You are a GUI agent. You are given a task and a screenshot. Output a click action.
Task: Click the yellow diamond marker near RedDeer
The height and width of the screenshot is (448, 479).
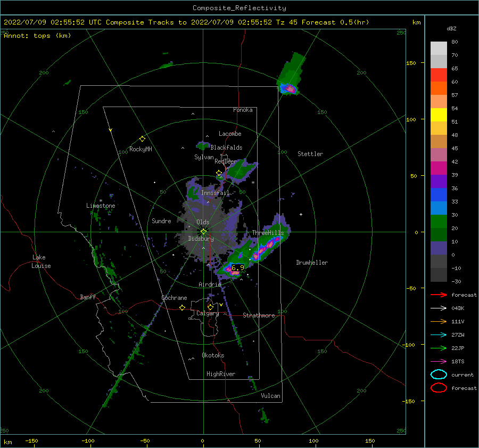pyautogui.click(x=219, y=173)
